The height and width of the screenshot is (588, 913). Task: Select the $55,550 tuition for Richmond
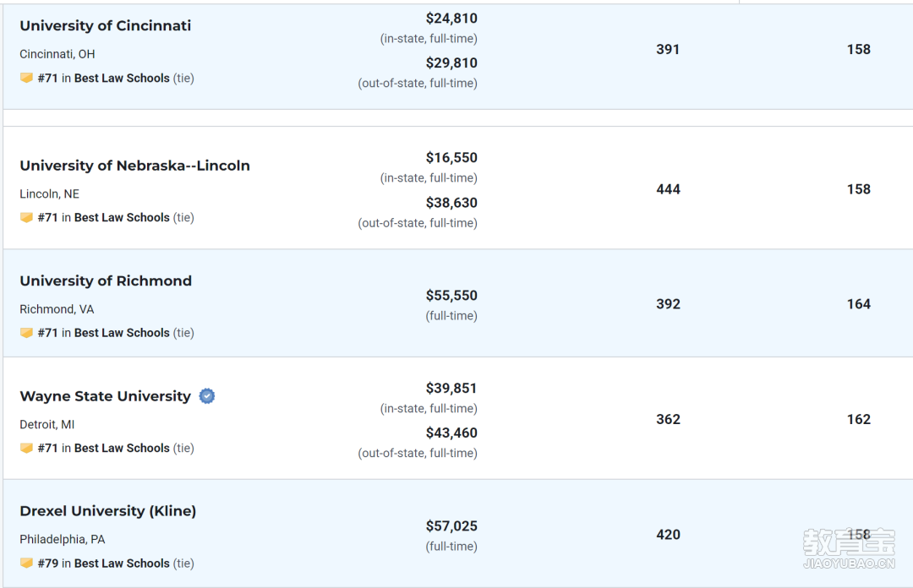click(x=451, y=296)
